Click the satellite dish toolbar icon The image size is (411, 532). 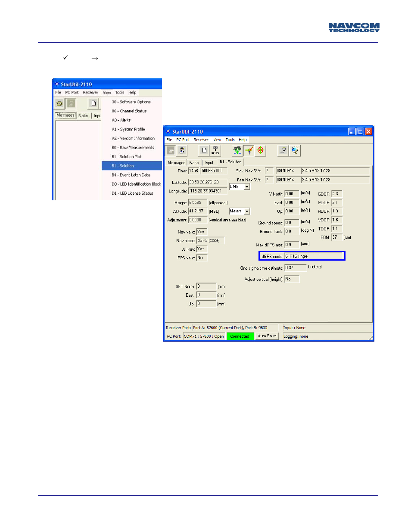[283, 150]
